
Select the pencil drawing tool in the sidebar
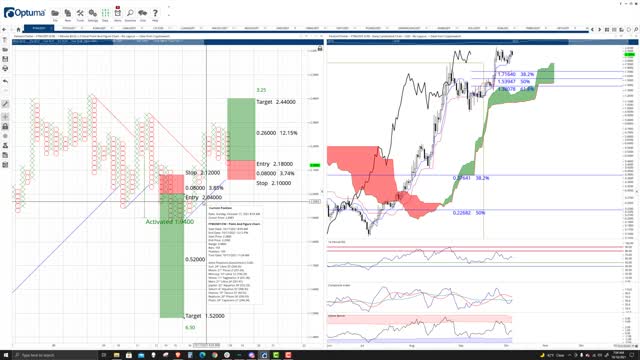pyautogui.click(x=5, y=104)
